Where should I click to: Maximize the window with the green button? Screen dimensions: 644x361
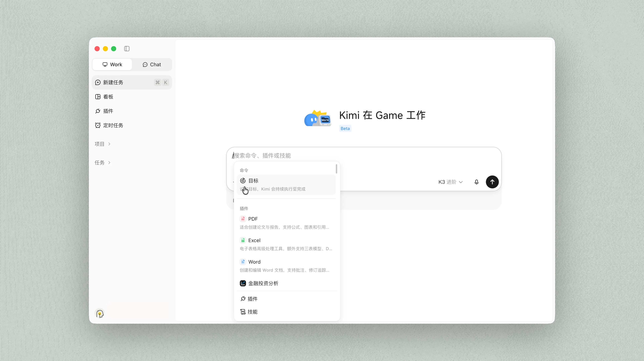[114, 49]
